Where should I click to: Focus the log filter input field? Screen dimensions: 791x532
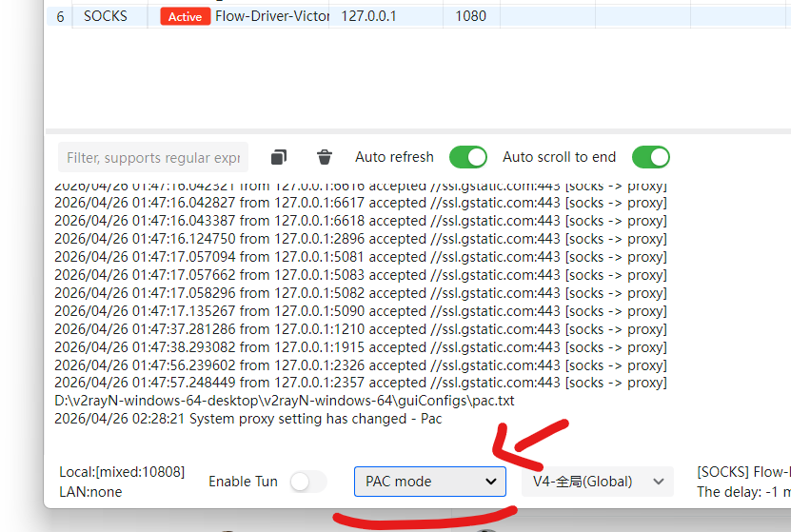(x=153, y=157)
